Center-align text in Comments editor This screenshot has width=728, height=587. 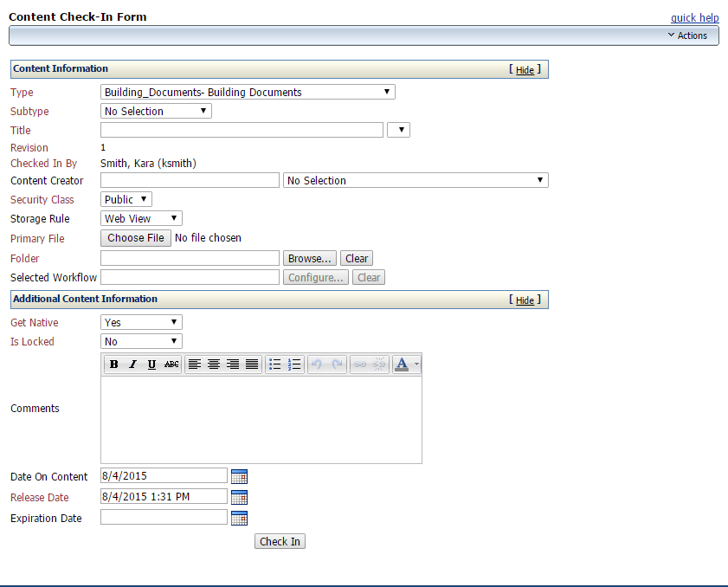pyautogui.click(x=214, y=364)
